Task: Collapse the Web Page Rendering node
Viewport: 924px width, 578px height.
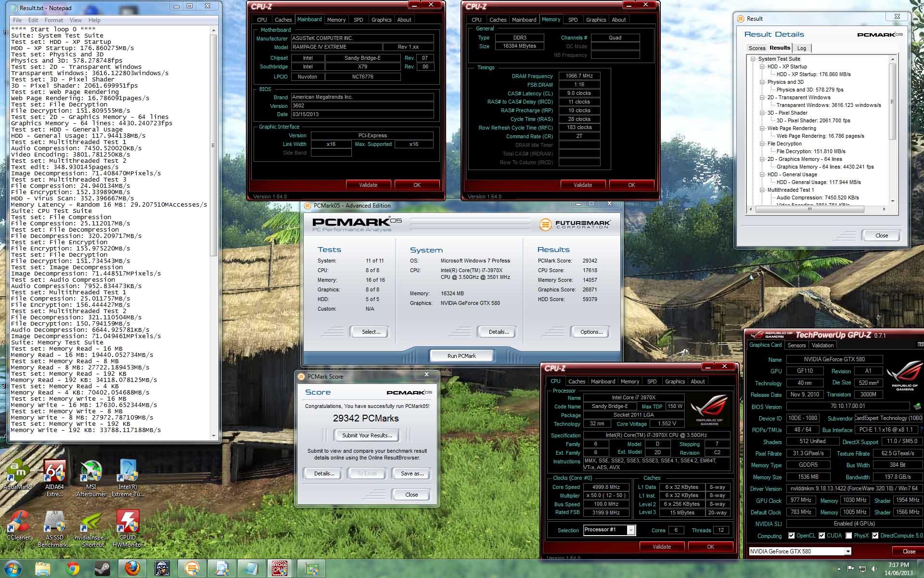Action: point(762,128)
